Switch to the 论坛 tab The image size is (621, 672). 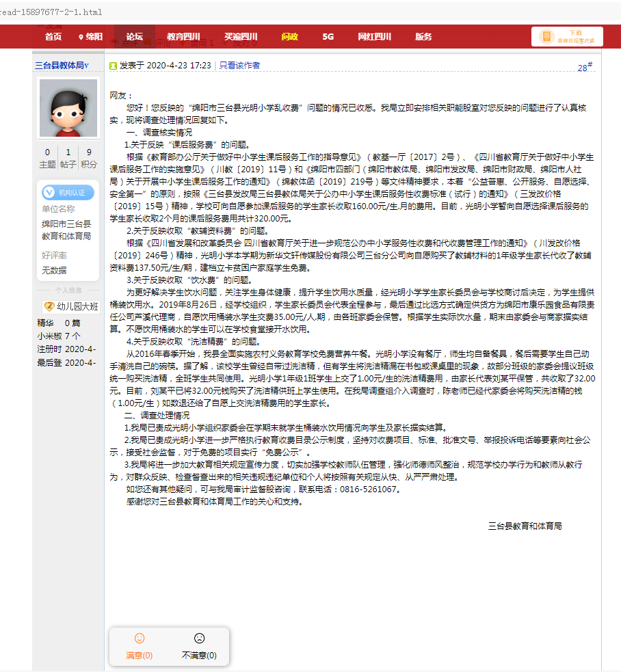134,37
